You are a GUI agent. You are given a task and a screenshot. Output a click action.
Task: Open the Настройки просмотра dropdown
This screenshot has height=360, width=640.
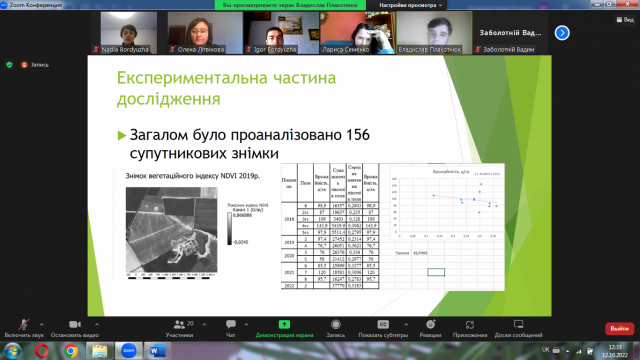click(410, 5)
